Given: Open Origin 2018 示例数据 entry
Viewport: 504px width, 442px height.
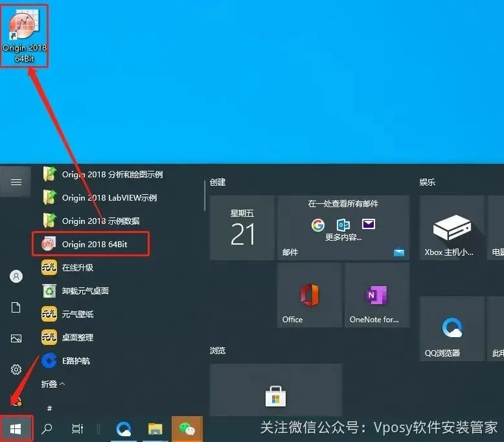Looking at the screenshot, I should (x=91, y=221).
